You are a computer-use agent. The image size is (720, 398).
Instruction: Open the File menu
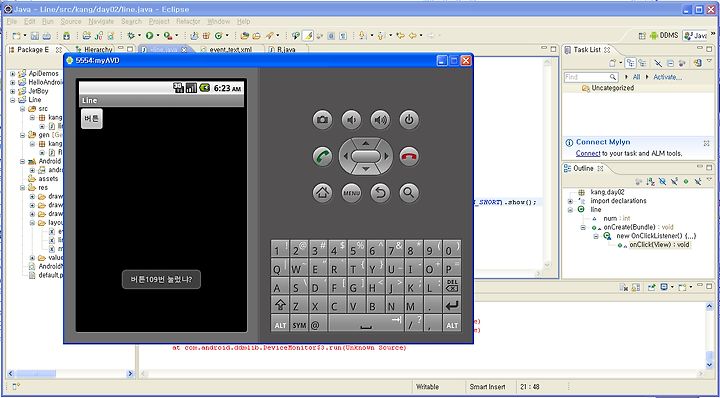tap(12, 22)
